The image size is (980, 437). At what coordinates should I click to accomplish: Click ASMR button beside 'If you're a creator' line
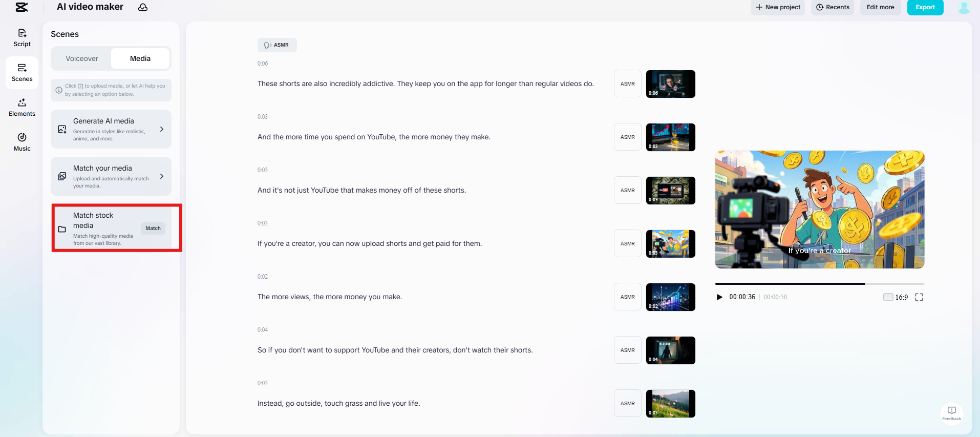628,243
